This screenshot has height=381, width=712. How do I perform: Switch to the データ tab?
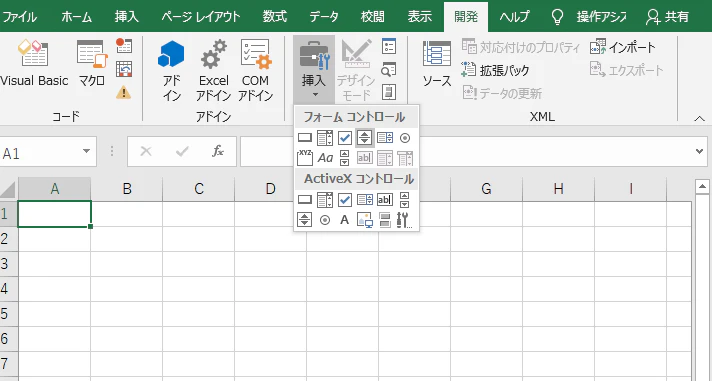click(324, 17)
